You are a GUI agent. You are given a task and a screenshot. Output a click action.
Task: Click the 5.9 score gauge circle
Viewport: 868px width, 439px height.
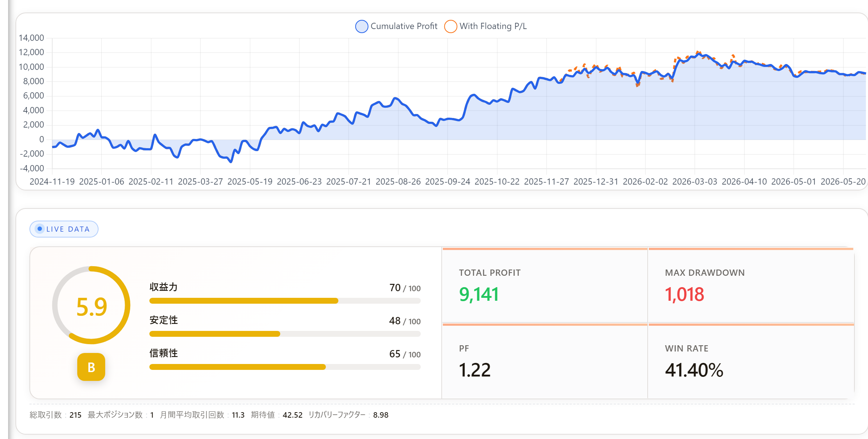point(91,305)
